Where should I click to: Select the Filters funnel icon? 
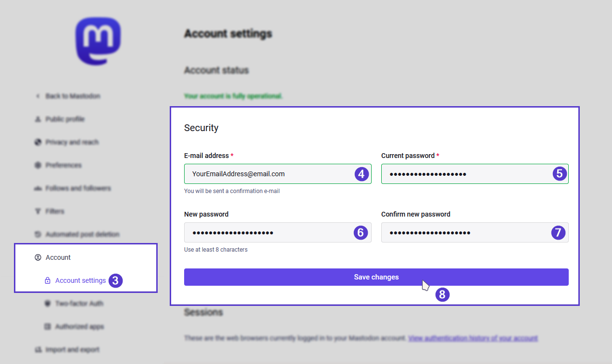coord(37,211)
